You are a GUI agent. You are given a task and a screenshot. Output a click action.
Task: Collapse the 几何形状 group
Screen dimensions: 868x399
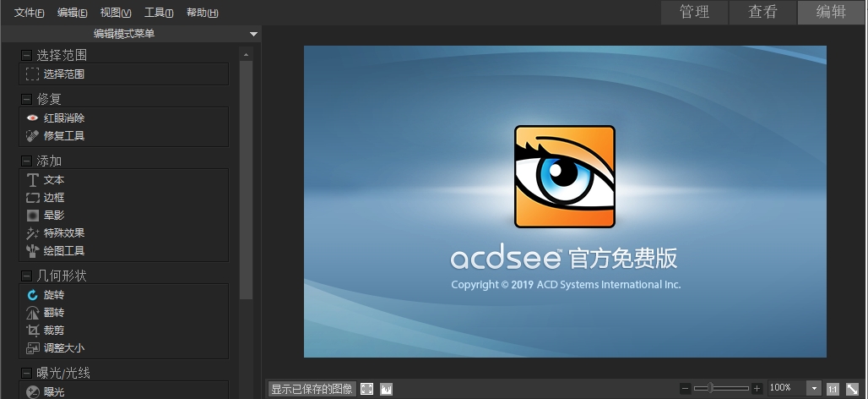tap(26, 276)
